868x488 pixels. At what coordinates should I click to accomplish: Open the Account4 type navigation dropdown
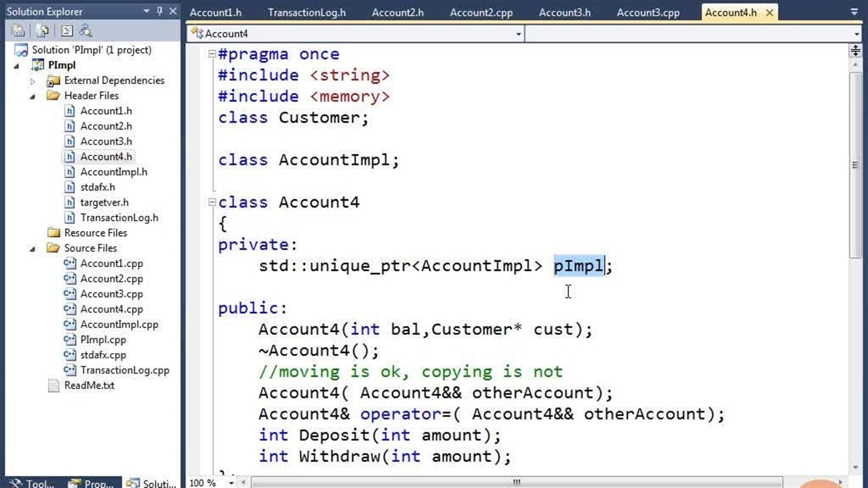click(519, 33)
